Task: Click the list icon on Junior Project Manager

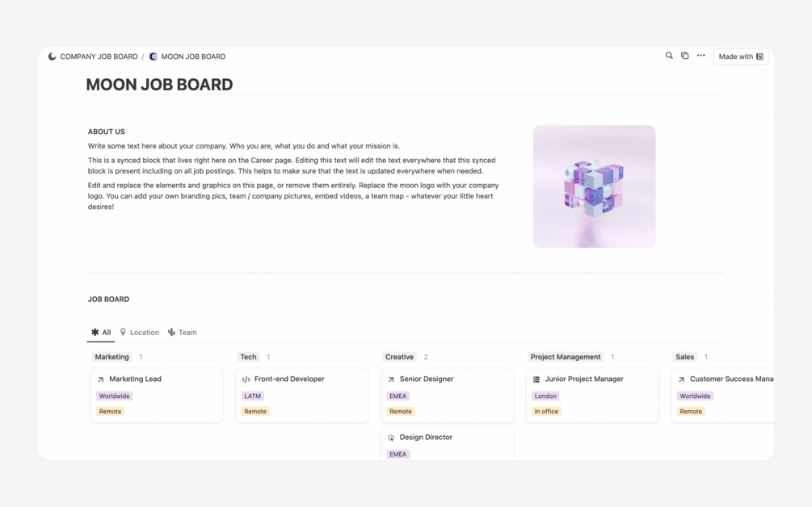Action: pyautogui.click(x=536, y=379)
